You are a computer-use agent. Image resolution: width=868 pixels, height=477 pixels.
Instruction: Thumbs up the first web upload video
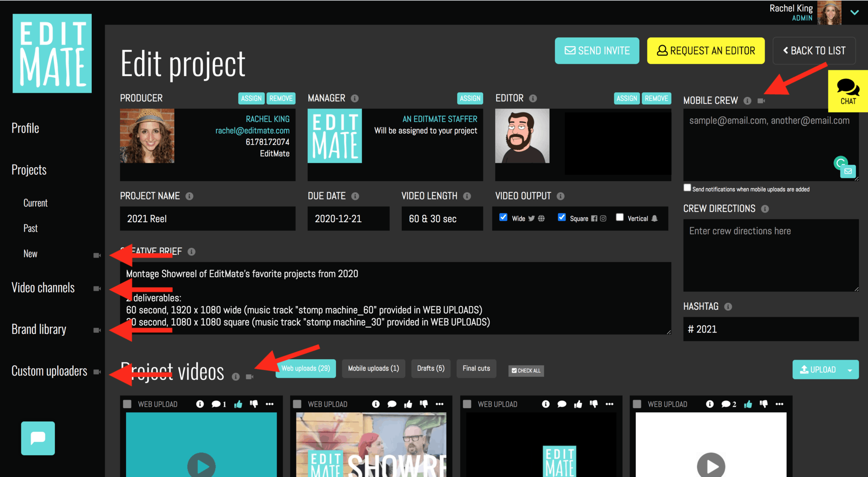coord(238,404)
